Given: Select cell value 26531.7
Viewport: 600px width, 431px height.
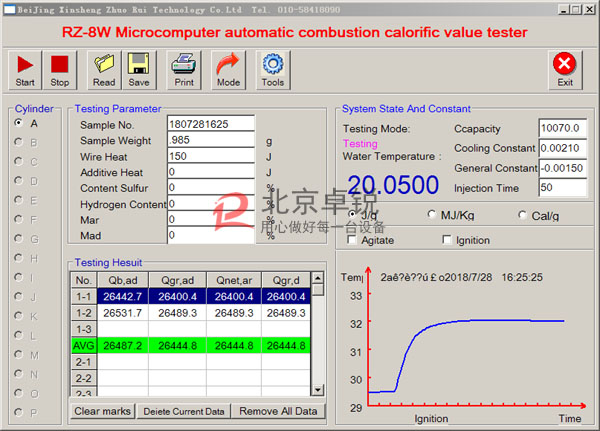Looking at the screenshot, I should (x=123, y=313).
